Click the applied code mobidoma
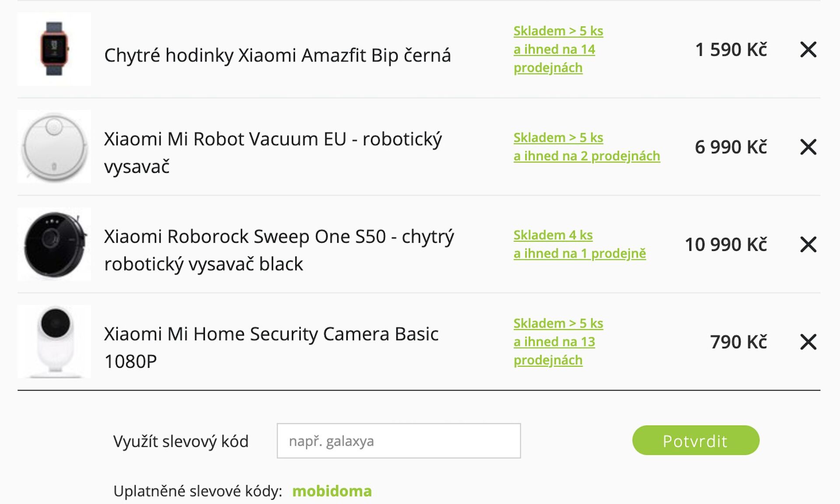 coord(332,491)
